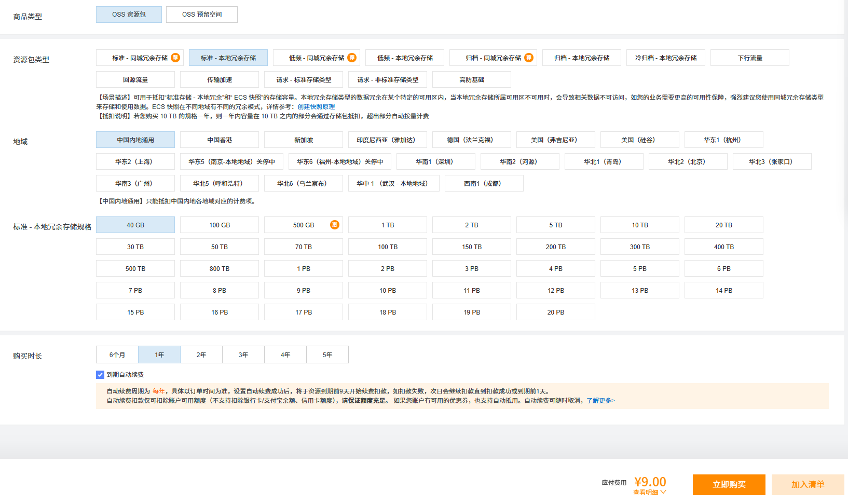Select the 华北2（北京）region
Viewport: 848px width, 504px height.
click(x=688, y=162)
